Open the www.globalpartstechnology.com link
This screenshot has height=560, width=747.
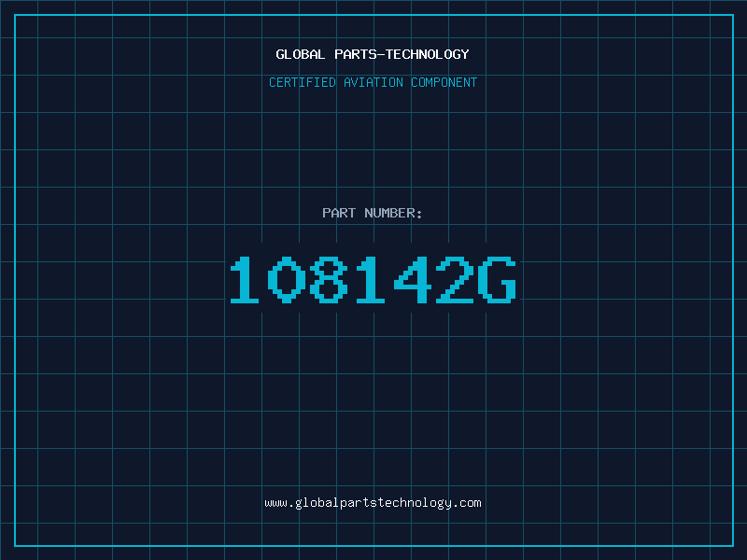tap(373, 503)
